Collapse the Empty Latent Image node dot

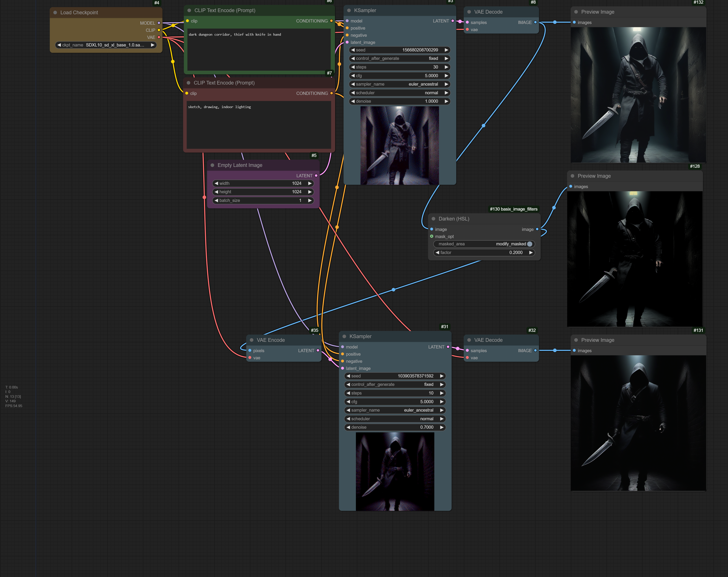(212, 165)
